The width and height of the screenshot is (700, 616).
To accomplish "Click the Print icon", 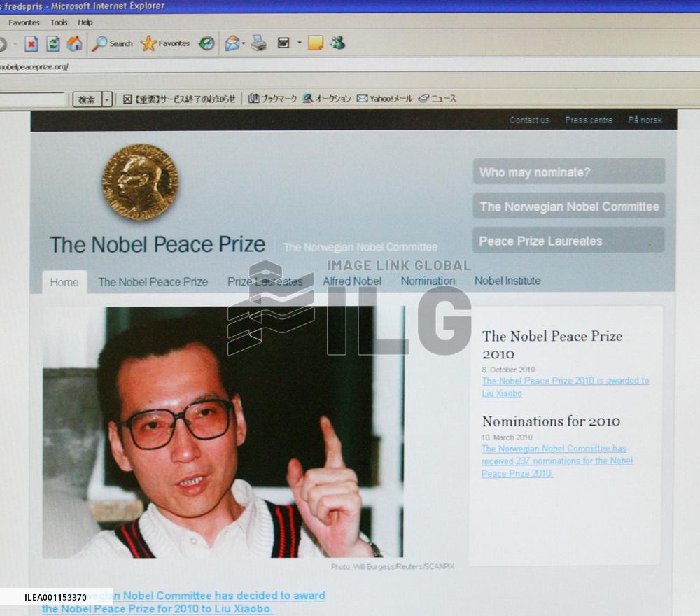I will (258, 43).
